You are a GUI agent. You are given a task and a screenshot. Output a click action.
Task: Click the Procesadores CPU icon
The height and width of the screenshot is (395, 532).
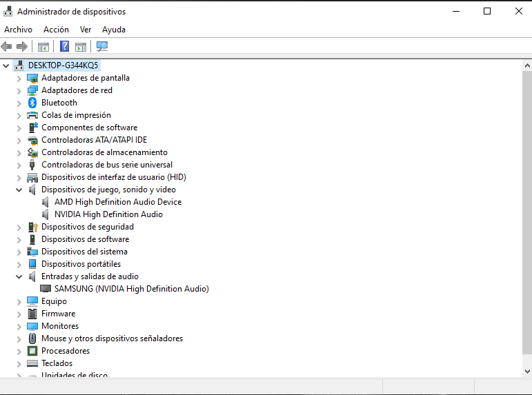pyautogui.click(x=32, y=351)
